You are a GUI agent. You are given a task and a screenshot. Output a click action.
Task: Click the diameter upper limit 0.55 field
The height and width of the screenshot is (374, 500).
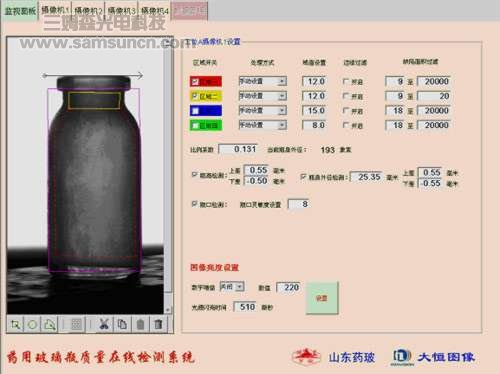point(430,172)
